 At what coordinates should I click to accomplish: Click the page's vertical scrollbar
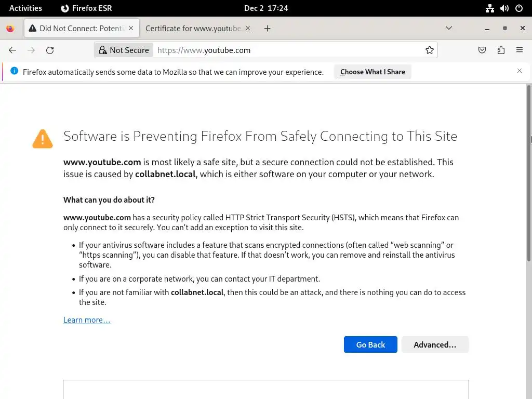tap(529, 208)
